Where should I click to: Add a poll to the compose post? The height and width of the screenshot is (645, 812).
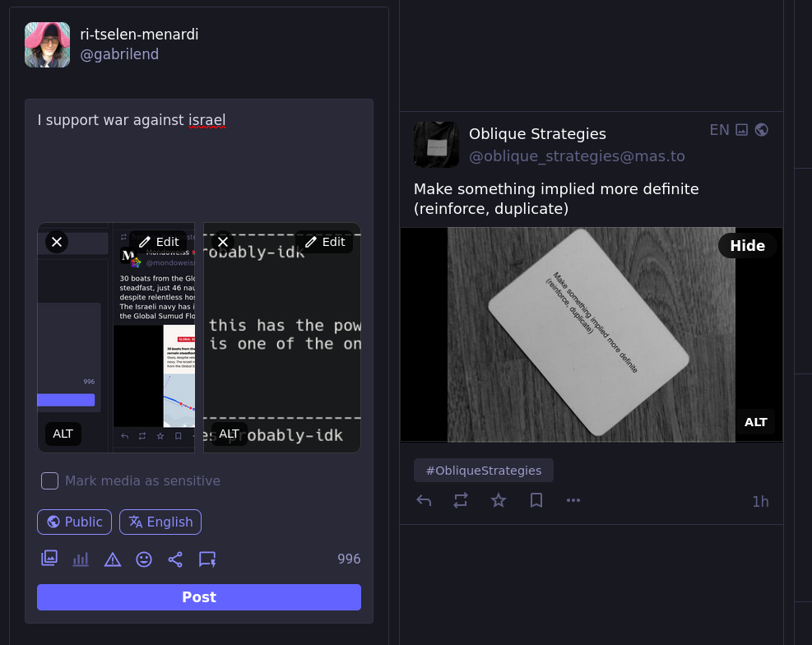pos(80,559)
